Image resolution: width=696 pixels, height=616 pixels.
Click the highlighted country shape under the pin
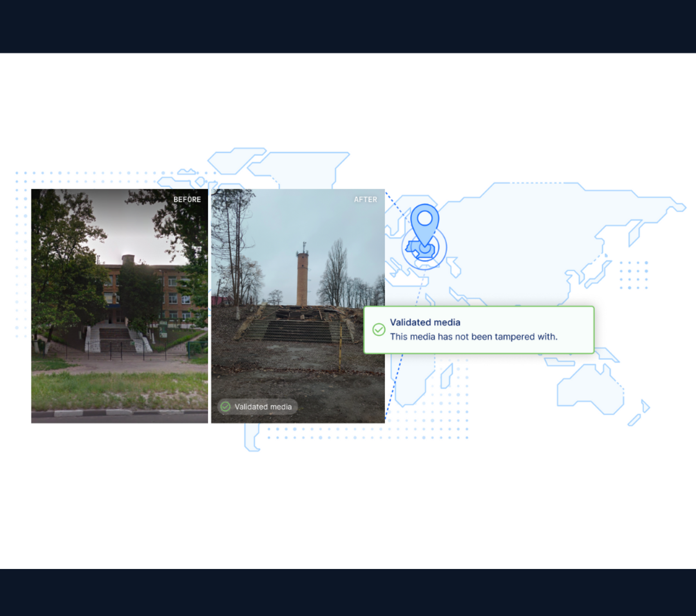pos(420,250)
